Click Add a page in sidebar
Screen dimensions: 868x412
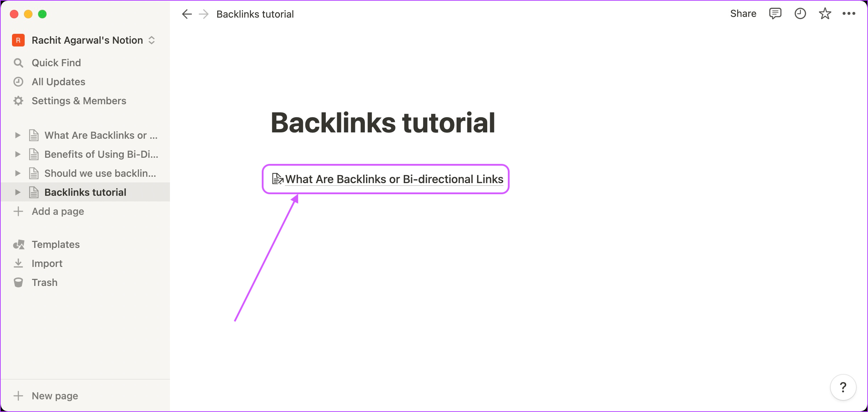click(57, 211)
